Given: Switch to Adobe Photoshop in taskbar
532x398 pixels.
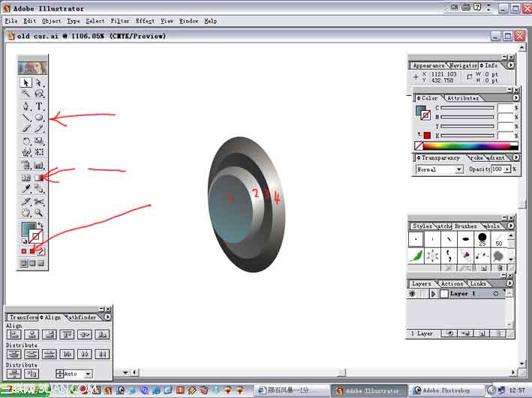Looking at the screenshot, I should 446,391.
